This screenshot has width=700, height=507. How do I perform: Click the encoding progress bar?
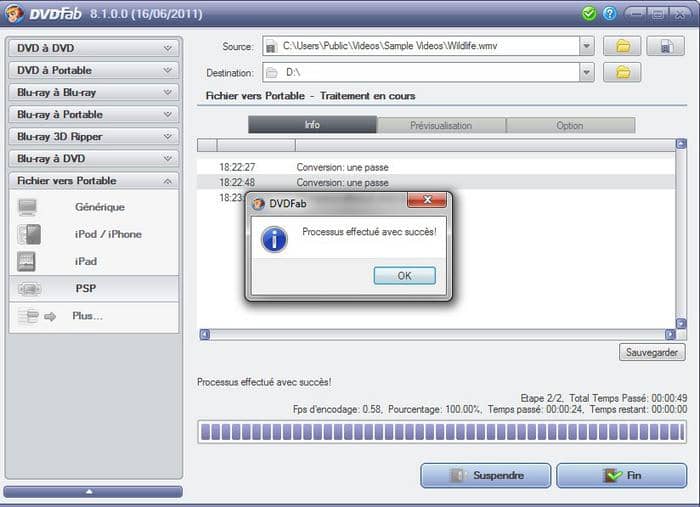pos(442,432)
